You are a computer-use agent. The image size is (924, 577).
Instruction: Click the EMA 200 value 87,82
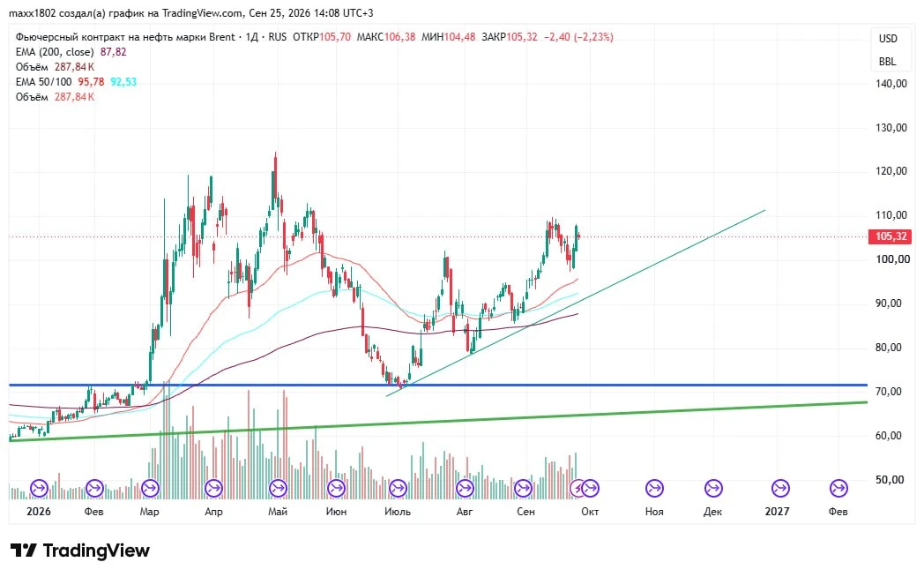pyautogui.click(x=113, y=52)
